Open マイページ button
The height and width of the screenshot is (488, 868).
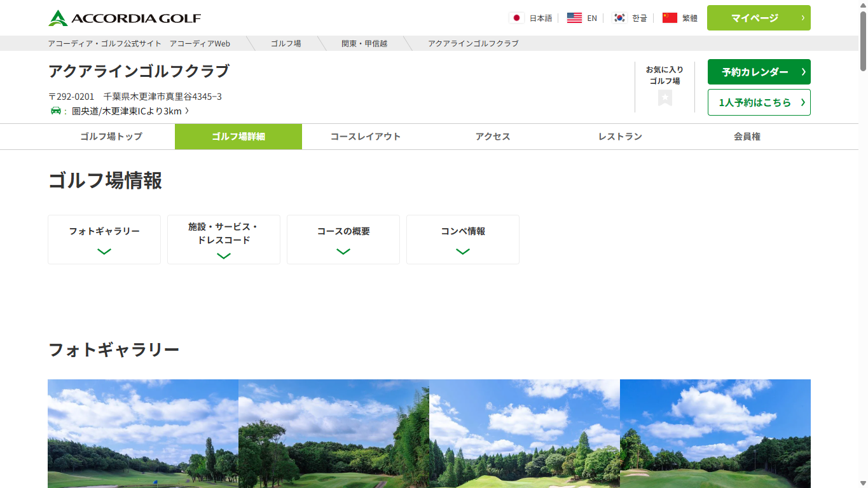click(759, 18)
